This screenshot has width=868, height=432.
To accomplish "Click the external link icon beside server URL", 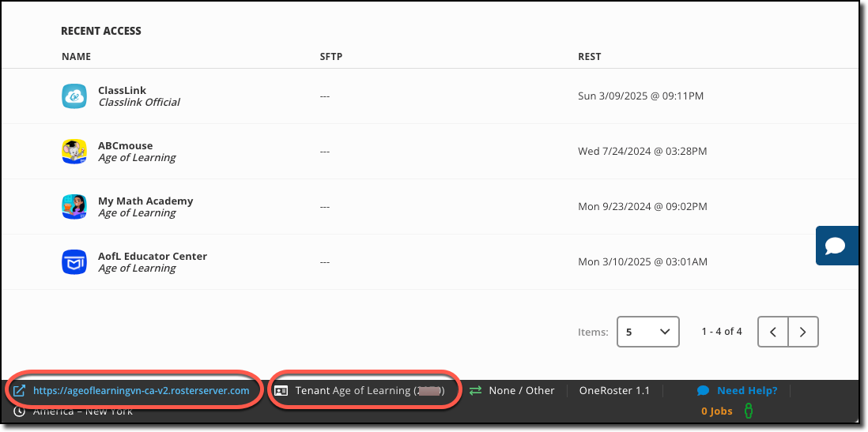I will pyautogui.click(x=20, y=390).
